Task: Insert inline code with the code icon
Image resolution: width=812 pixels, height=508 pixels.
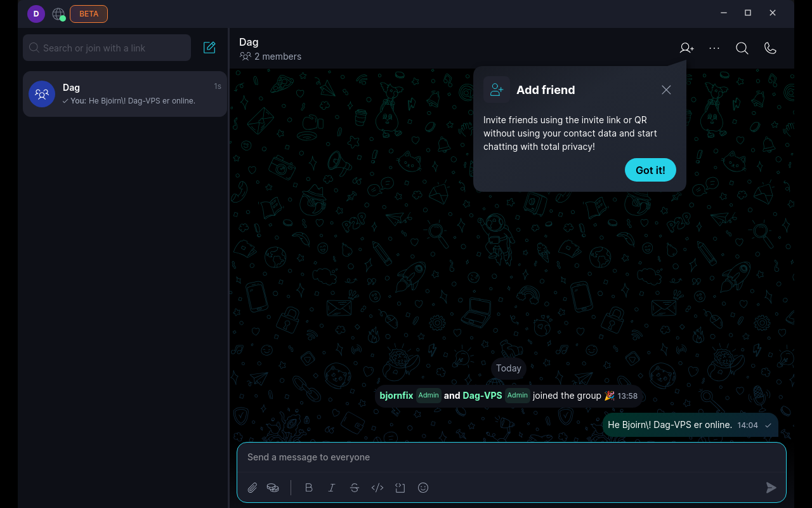Action: [x=377, y=488]
